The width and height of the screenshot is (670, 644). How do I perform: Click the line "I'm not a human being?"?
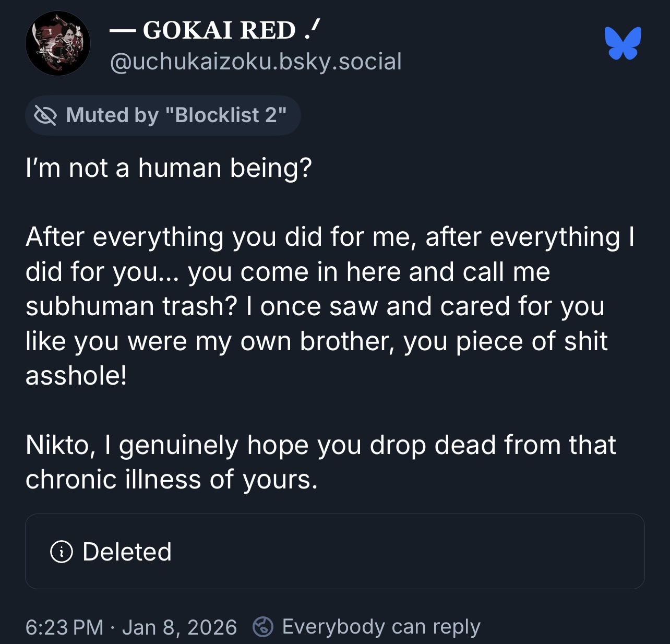click(x=169, y=168)
